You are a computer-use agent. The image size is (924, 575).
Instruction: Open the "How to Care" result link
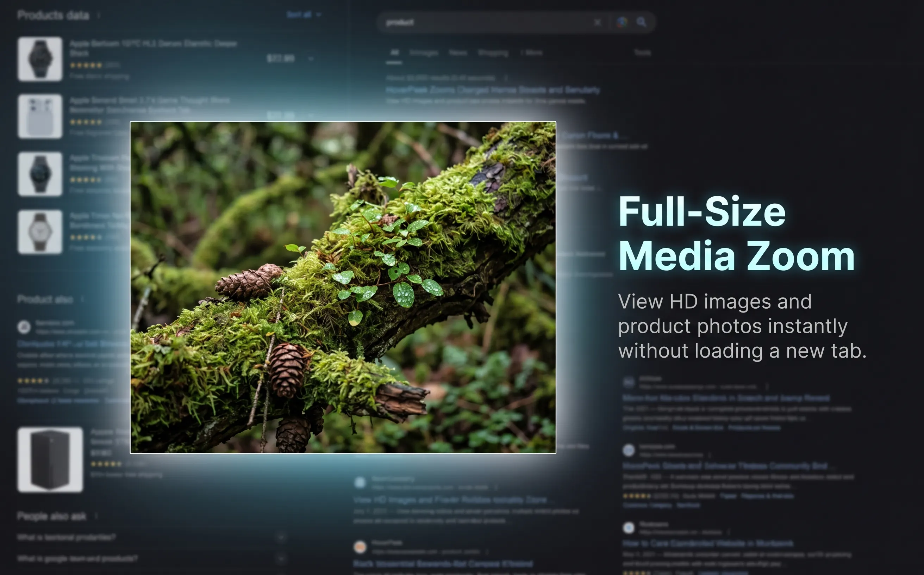708,543
